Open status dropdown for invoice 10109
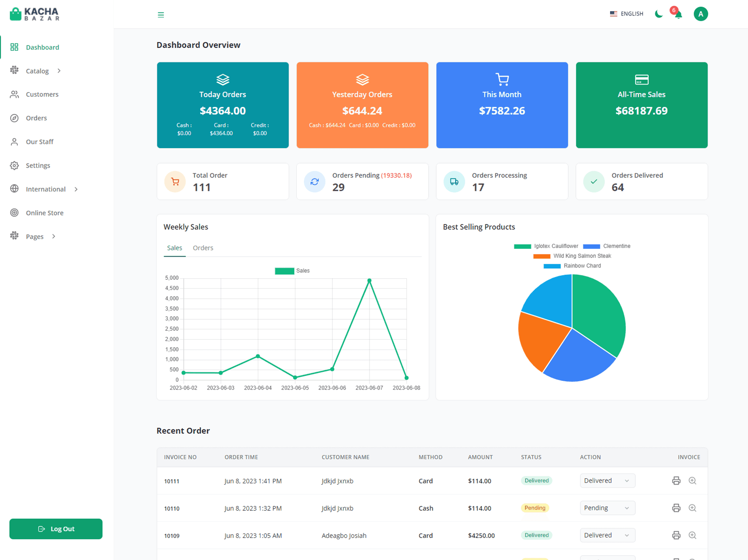Screen dimensions: 748x560 click(607, 535)
